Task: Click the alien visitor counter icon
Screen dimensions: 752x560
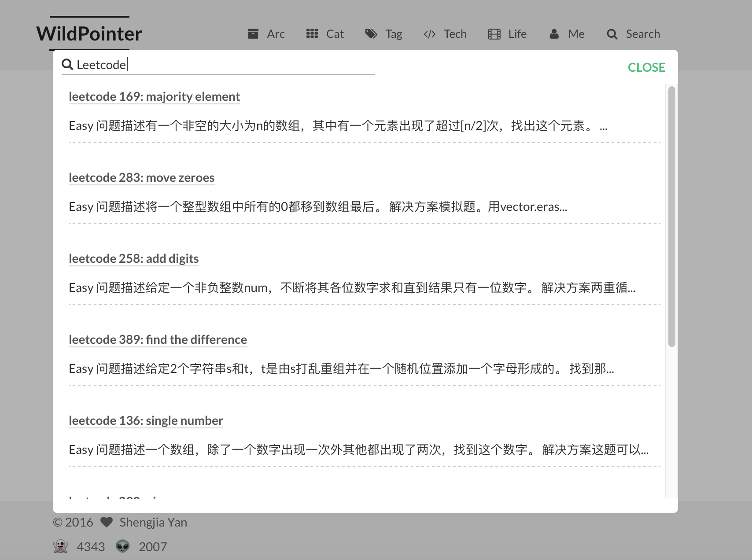Action: [x=123, y=546]
